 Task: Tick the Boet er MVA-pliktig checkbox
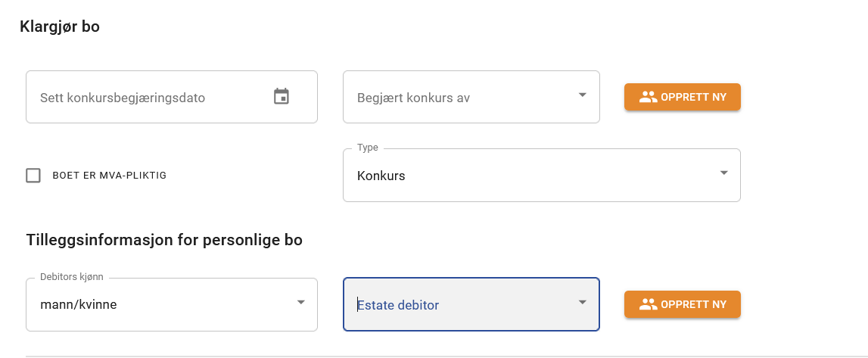tap(33, 176)
